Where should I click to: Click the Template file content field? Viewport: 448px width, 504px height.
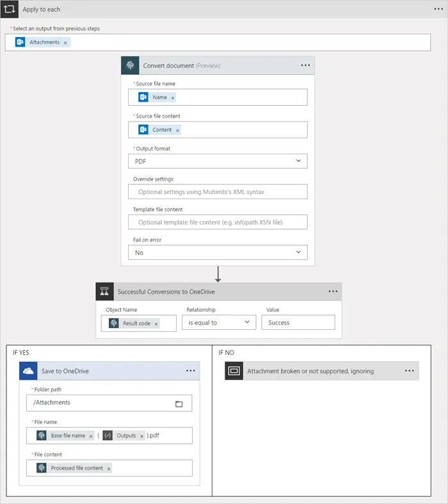218,222
